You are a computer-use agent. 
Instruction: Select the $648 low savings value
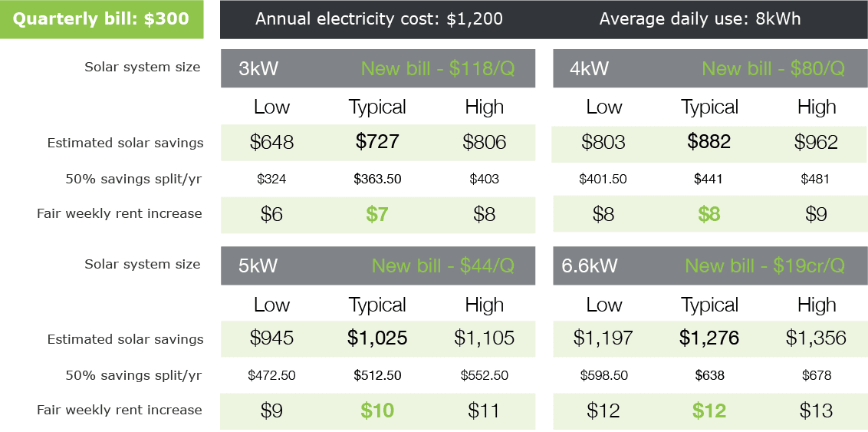(x=271, y=142)
